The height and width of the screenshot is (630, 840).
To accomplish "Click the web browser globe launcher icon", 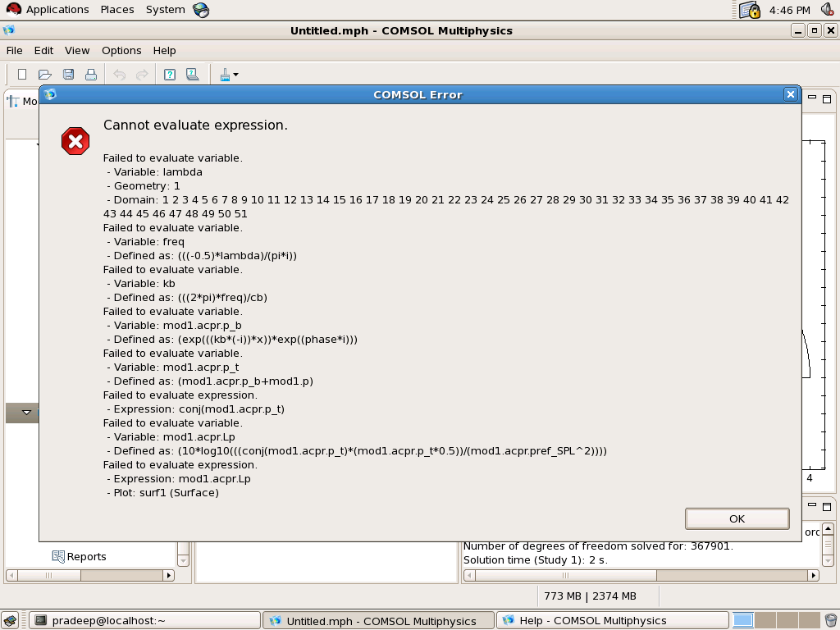I will pyautogui.click(x=201, y=10).
